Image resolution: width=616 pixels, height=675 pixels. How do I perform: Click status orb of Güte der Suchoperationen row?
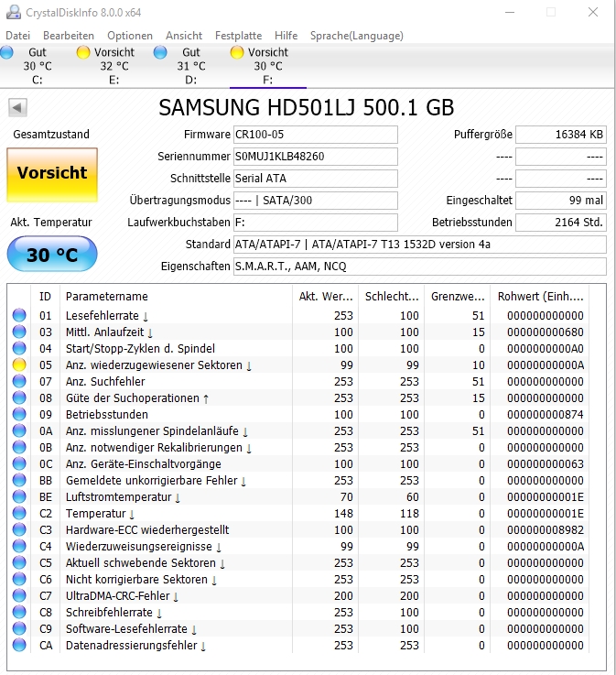coord(19,397)
